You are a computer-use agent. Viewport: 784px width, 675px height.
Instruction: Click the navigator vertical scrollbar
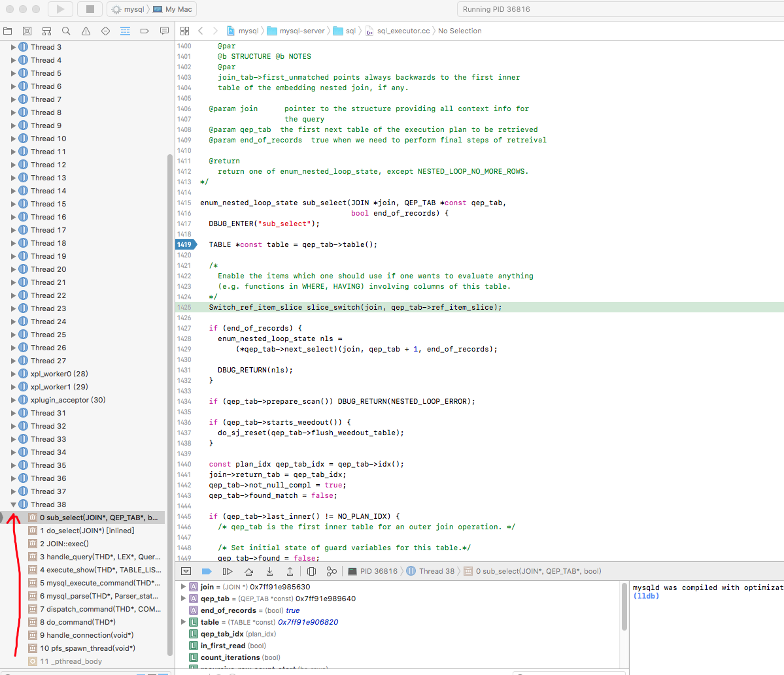169,404
